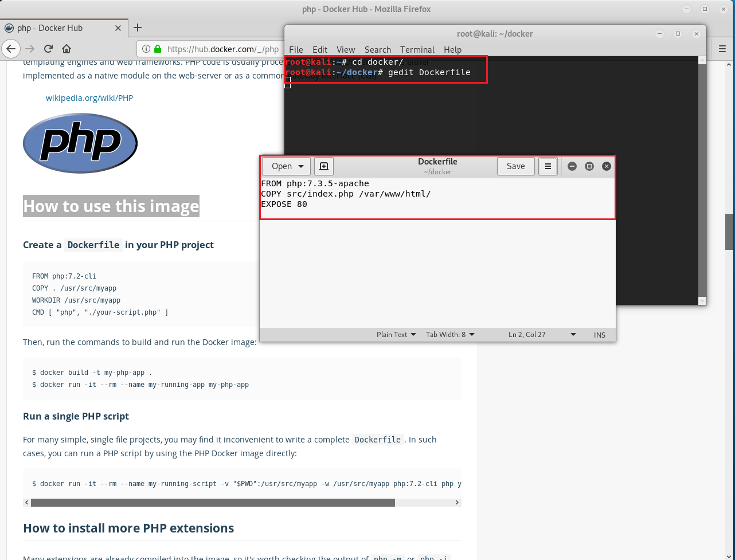Screen dimensions: 735x560
Task: Close the gedit Dockerfile window
Action: pos(607,166)
